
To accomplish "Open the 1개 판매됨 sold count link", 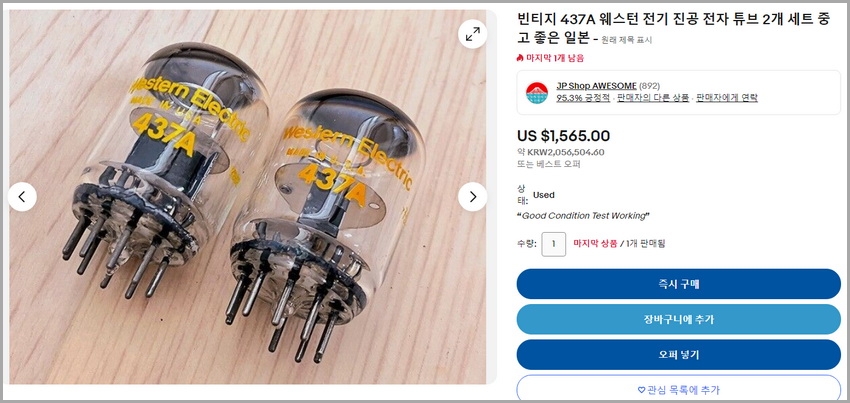I will click(645, 244).
